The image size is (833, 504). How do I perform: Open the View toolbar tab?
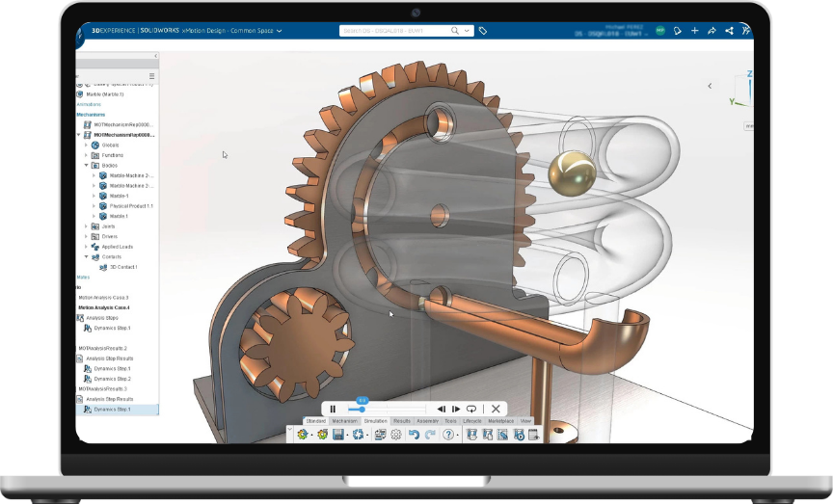pyautogui.click(x=525, y=420)
